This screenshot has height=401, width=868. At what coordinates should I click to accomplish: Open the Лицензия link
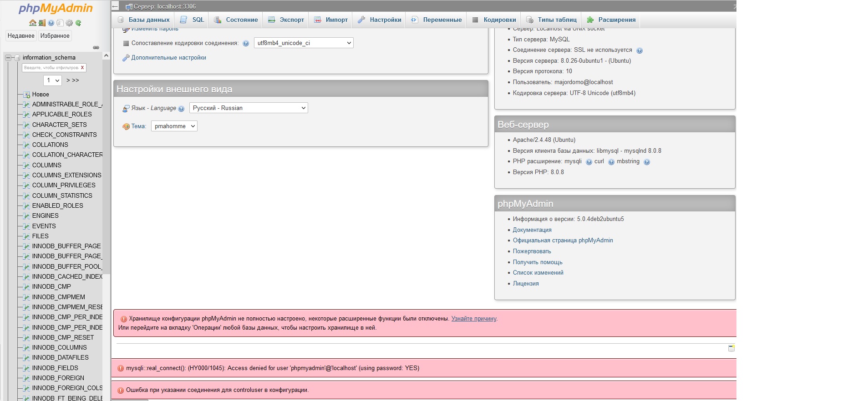tap(526, 284)
